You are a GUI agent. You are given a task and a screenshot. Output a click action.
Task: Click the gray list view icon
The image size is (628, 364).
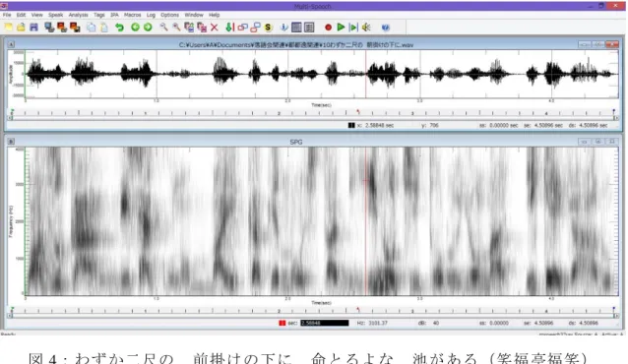point(309,28)
